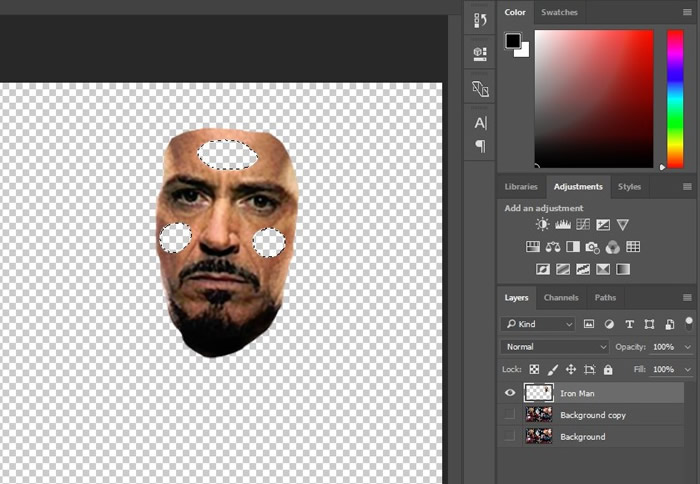Viewport: 700px width, 484px height.
Task: Open the Character panel icon
Action: [x=480, y=123]
